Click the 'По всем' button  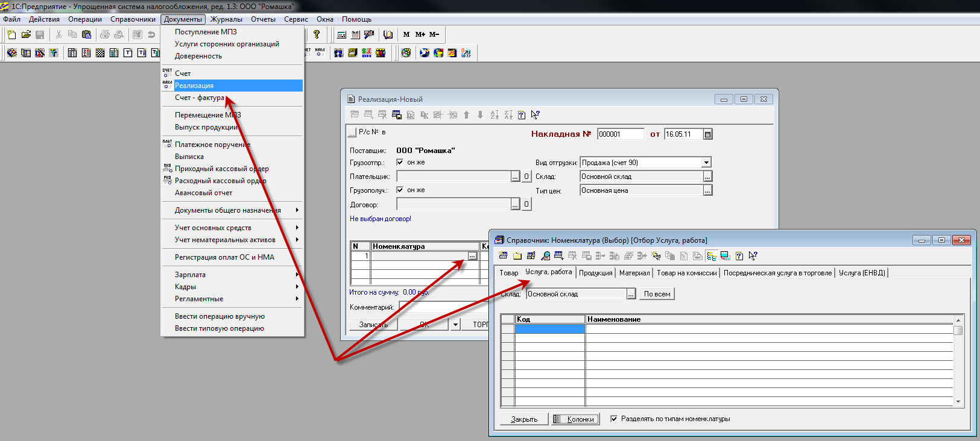coord(657,294)
